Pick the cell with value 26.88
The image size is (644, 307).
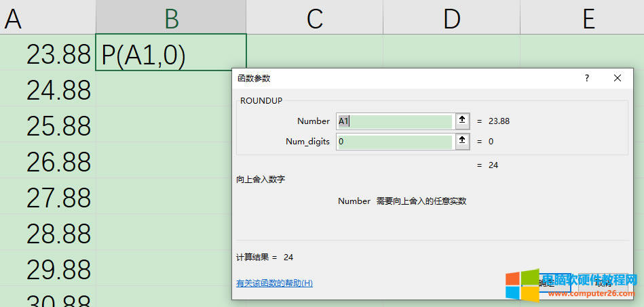click(48, 161)
